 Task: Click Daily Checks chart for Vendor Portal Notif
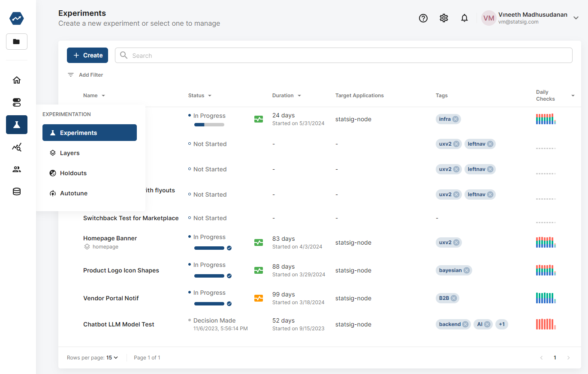click(546, 298)
